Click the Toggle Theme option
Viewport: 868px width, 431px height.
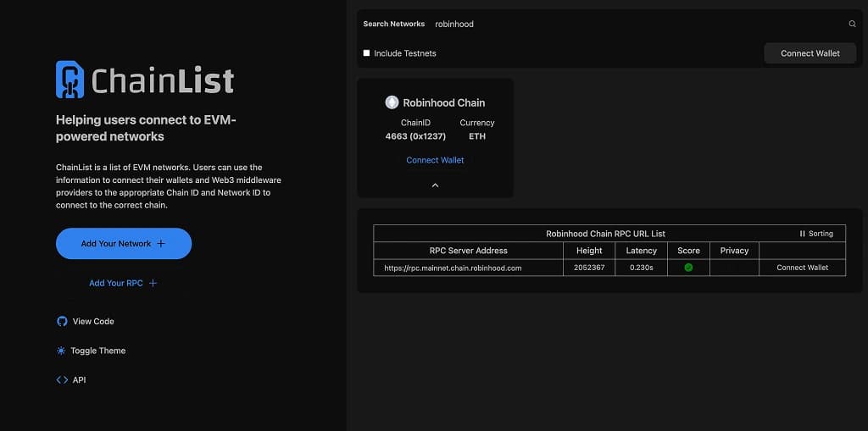[92, 351]
